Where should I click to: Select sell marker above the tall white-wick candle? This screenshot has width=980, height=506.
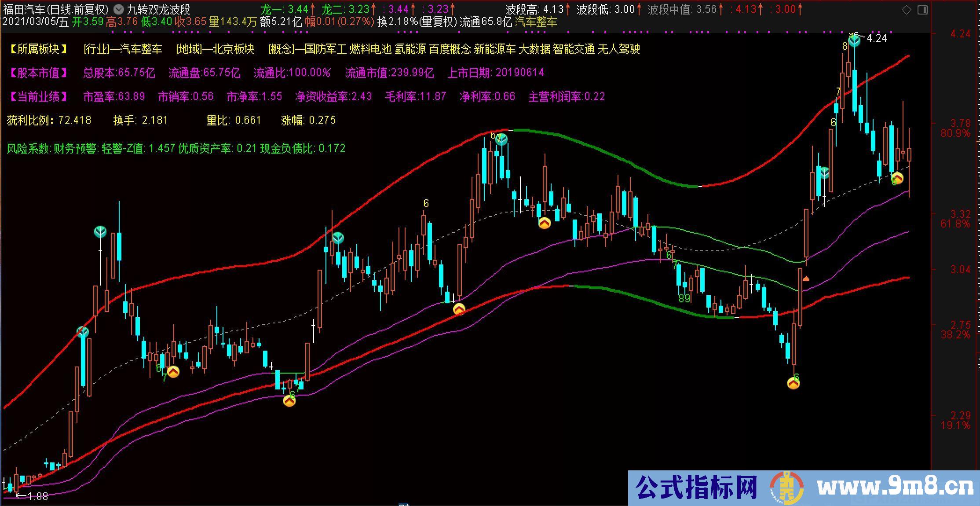(100, 231)
